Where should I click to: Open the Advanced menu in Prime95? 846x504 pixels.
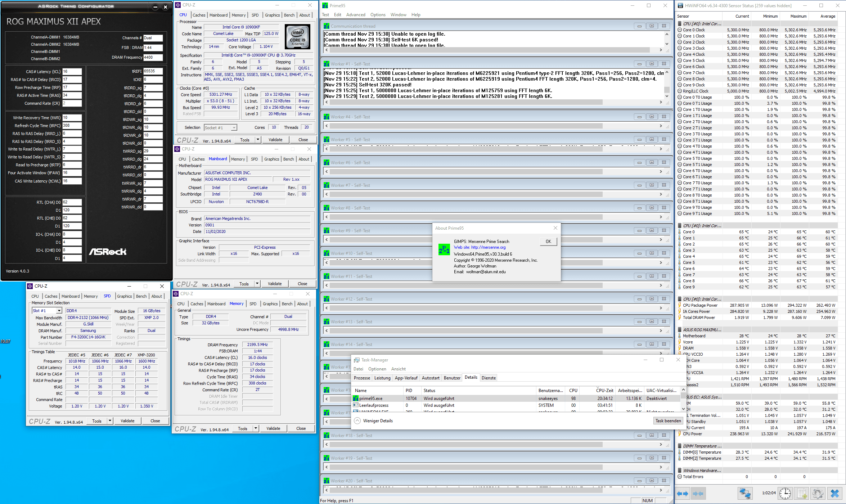click(355, 15)
